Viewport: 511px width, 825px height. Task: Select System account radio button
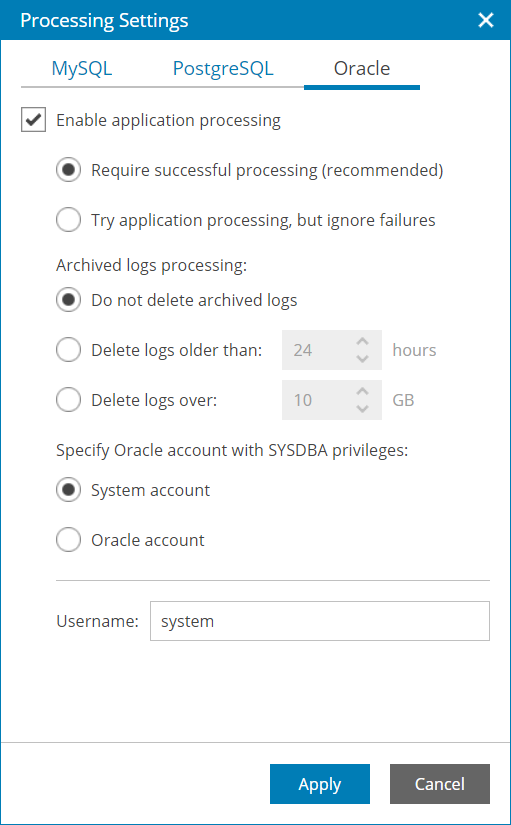[68, 490]
